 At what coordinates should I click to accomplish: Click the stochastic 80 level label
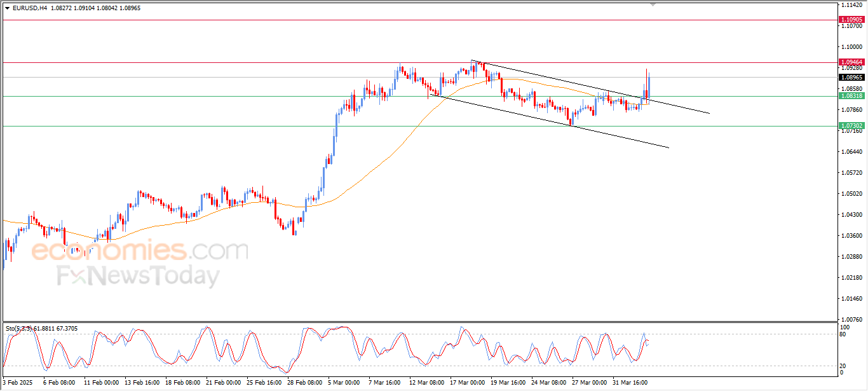[843, 334]
